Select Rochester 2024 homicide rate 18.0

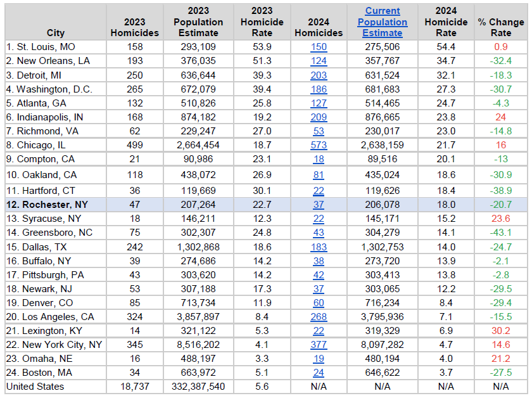tap(446, 205)
